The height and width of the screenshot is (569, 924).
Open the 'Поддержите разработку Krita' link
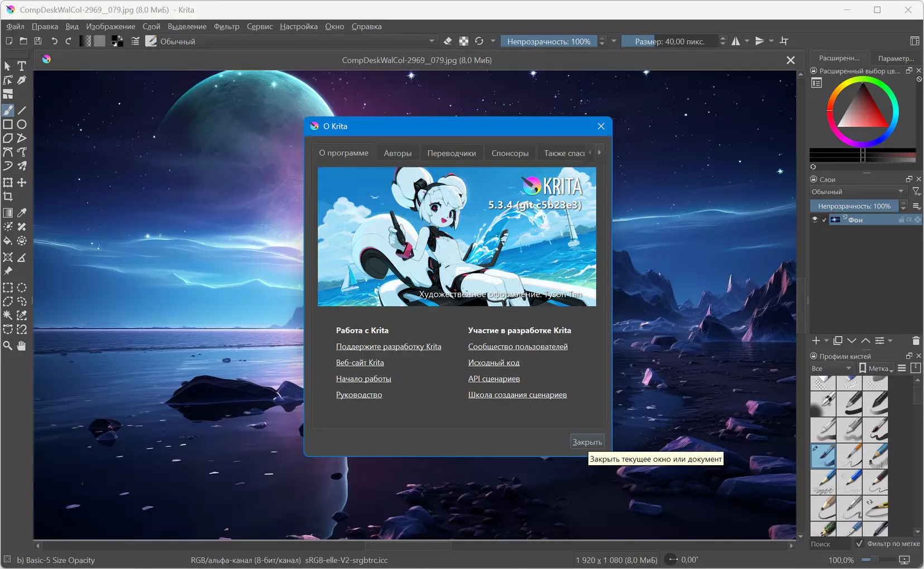[x=389, y=346]
